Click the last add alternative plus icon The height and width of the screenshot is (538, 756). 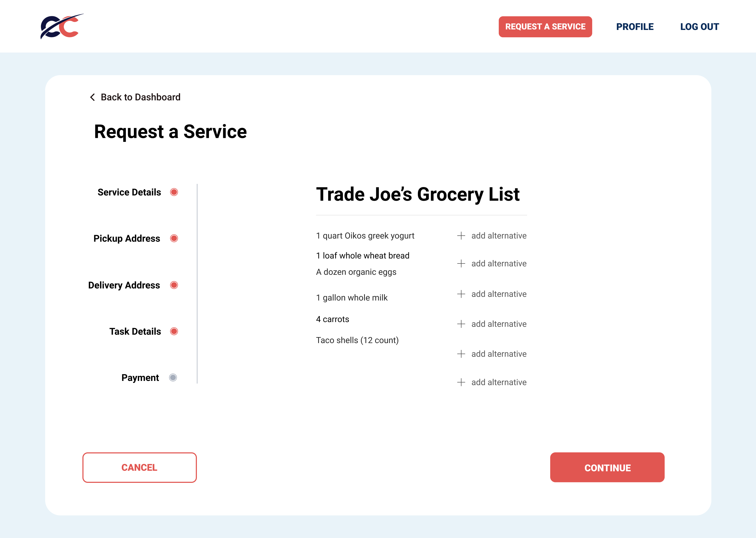coord(461,382)
